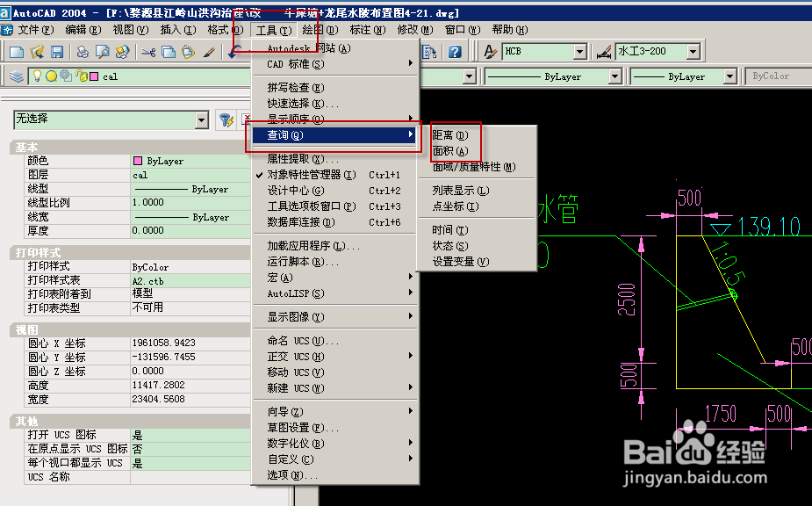This screenshot has width=812, height=506.
Task: Open the color control dropdown arrow
Action: point(469,76)
